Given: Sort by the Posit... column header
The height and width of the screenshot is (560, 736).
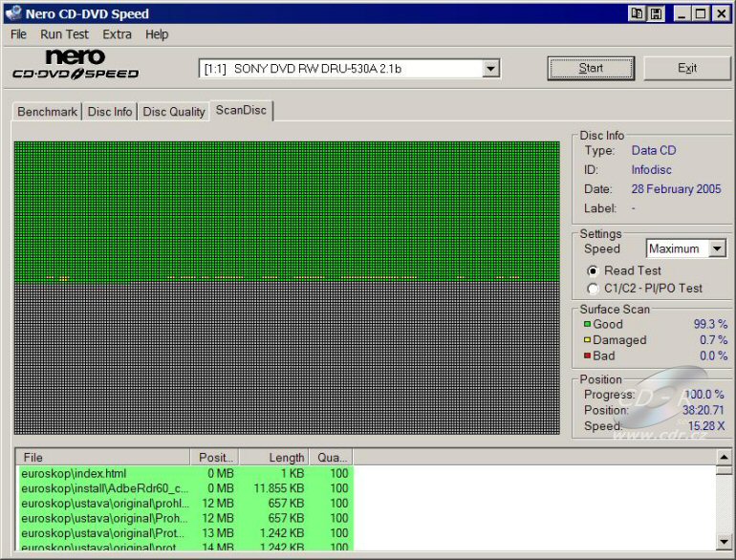Looking at the screenshot, I should pyautogui.click(x=215, y=457).
